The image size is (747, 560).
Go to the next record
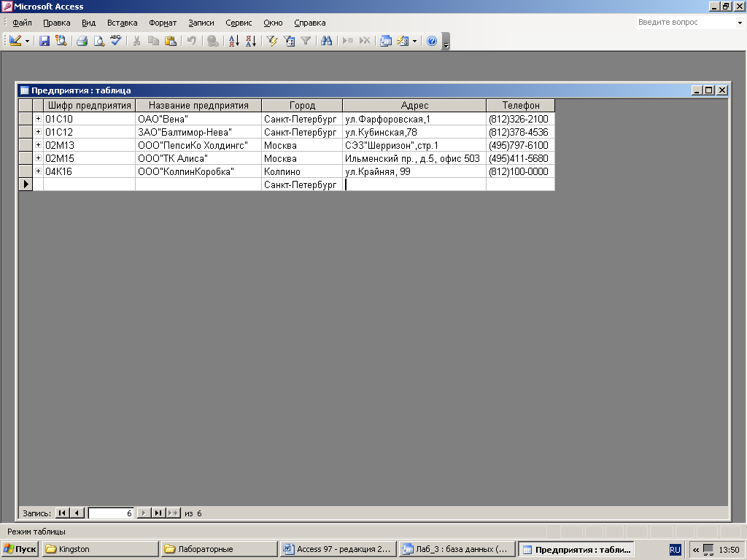click(144, 513)
